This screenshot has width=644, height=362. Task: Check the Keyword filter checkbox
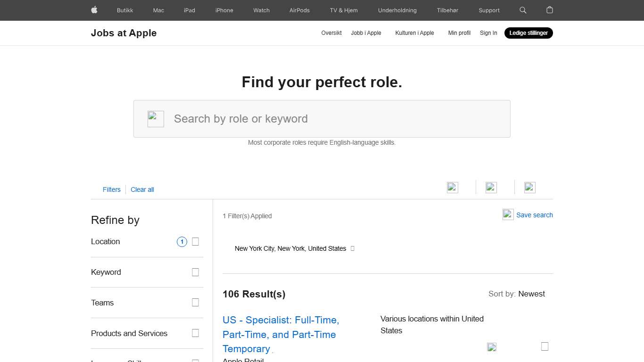(195, 272)
